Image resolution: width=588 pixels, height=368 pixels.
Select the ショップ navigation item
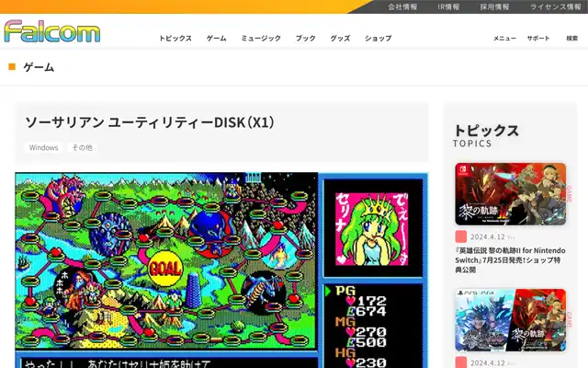[x=378, y=39]
